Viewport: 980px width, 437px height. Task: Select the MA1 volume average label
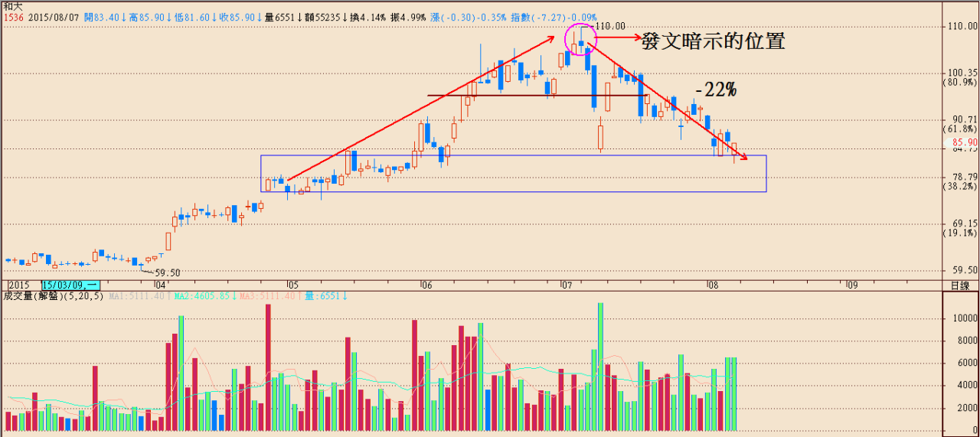(138, 296)
